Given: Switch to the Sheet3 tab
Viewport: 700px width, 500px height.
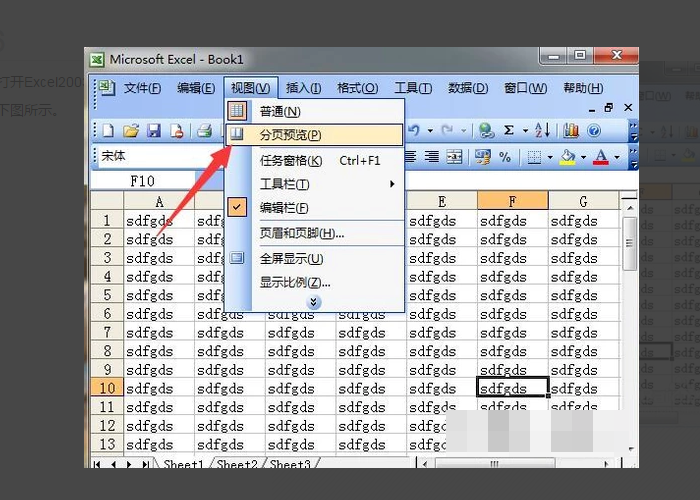Looking at the screenshot, I should coord(290,464).
